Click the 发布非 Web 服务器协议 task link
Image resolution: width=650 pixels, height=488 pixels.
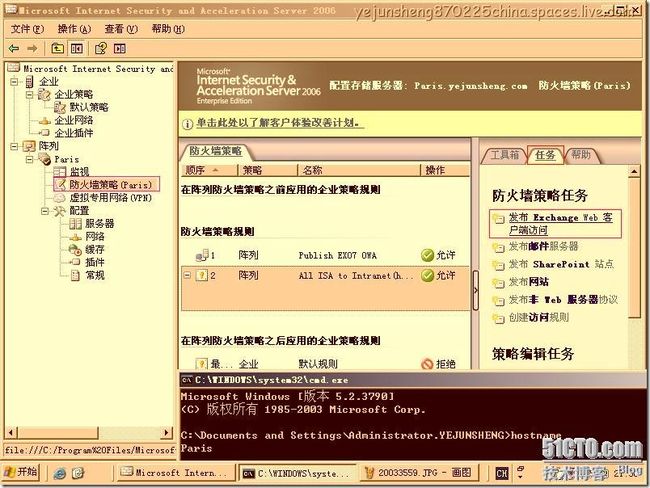click(563, 300)
